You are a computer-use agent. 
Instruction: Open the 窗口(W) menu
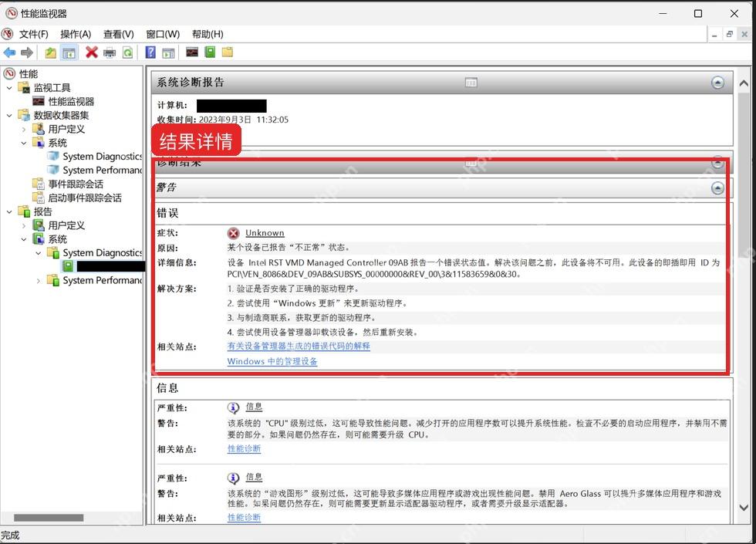click(x=163, y=34)
